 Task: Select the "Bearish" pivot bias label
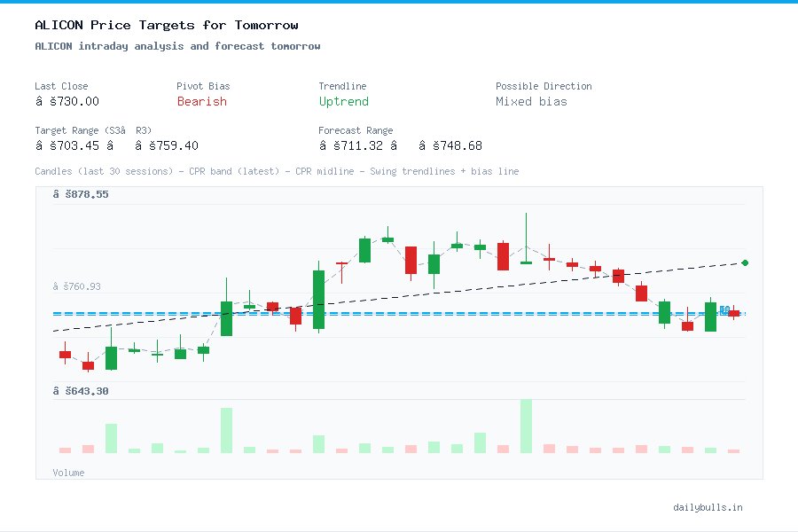[x=201, y=102]
